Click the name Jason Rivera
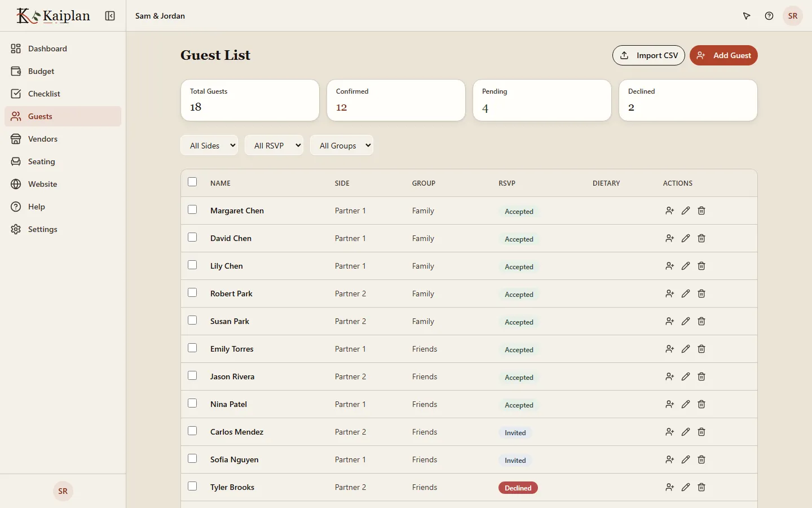The width and height of the screenshot is (812, 508). (232, 376)
